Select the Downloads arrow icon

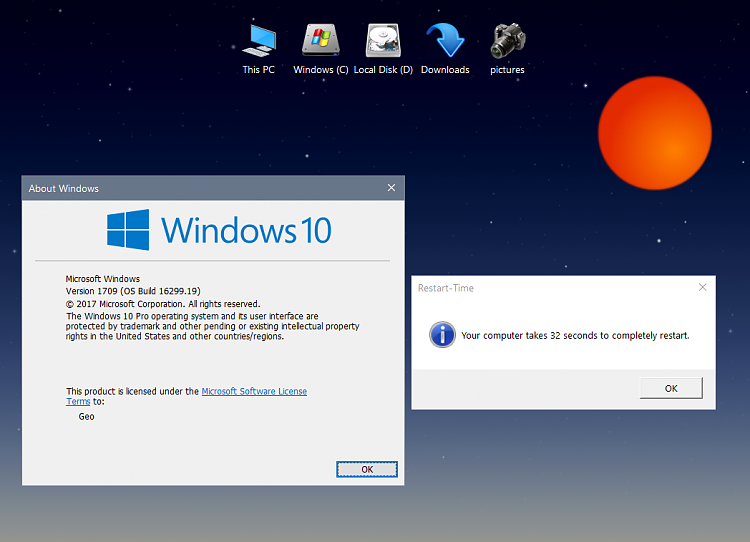pos(445,41)
